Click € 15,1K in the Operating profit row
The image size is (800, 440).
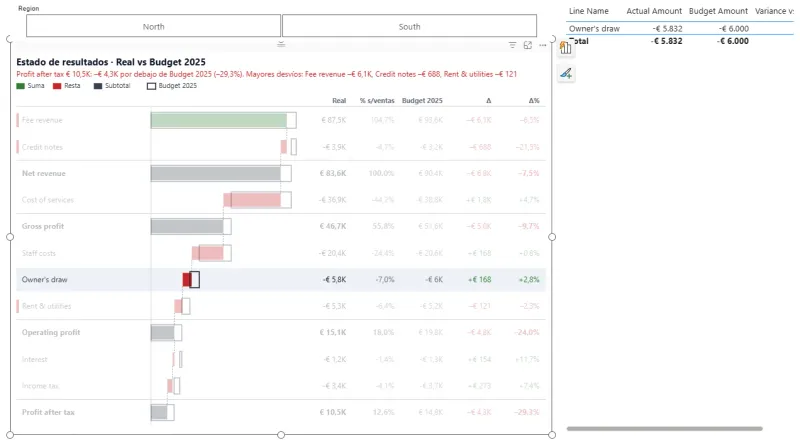pos(333,332)
